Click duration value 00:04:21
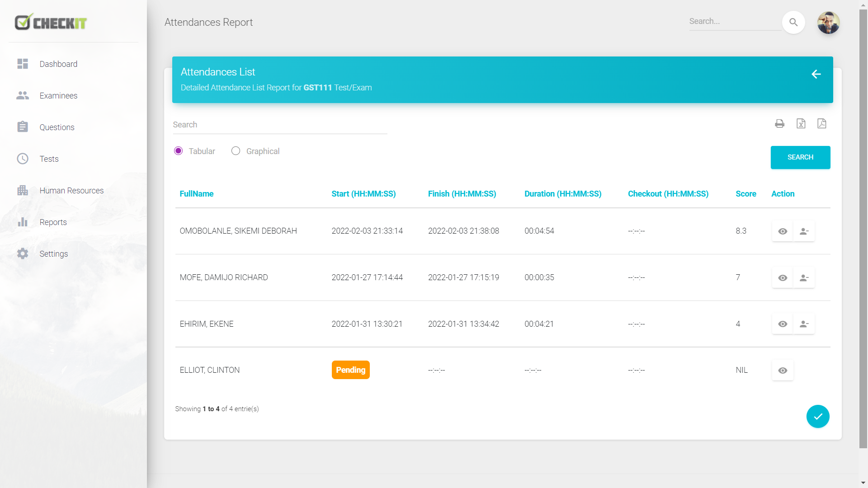The width and height of the screenshot is (868, 488). click(539, 324)
